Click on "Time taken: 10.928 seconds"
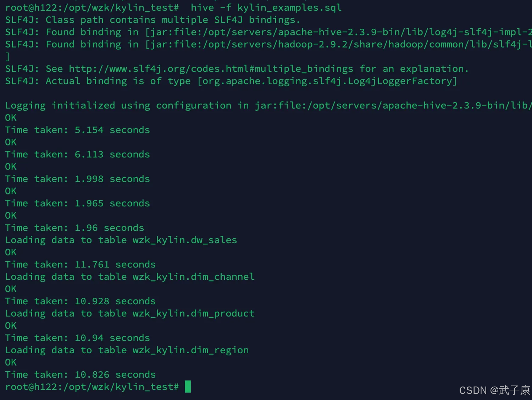Screen dimensions: 532x400 (80, 301)
